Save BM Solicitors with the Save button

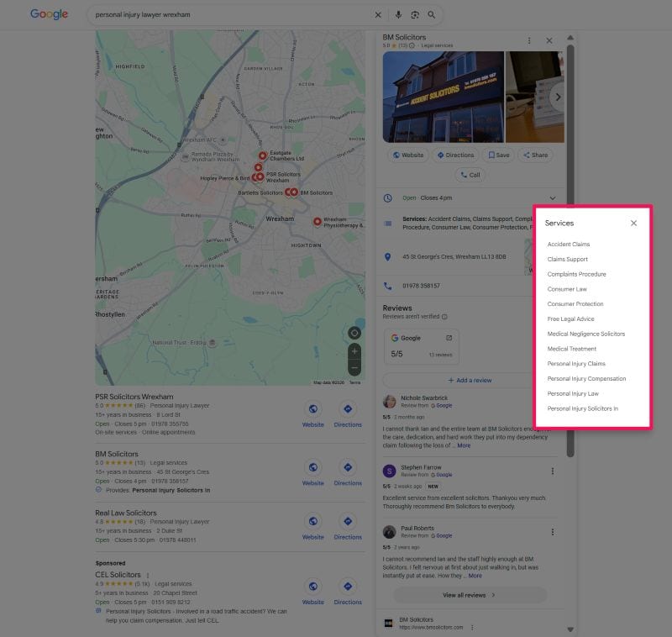point(499,155)
